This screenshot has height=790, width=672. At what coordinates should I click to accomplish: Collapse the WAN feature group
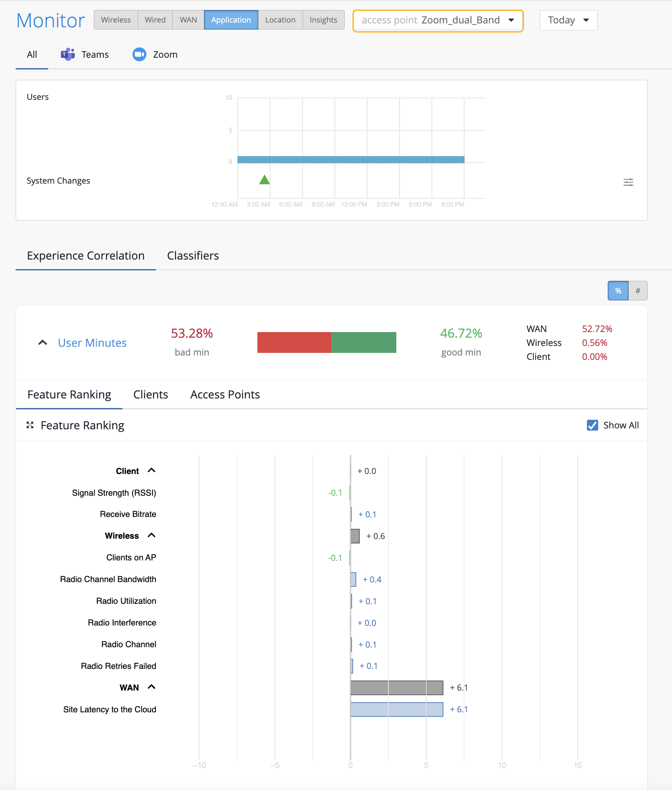click(152, 687)
